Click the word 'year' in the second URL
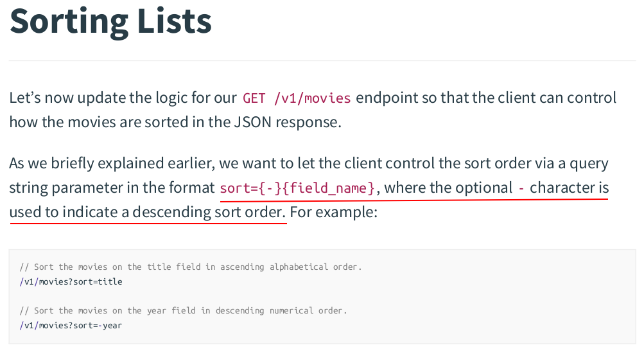Image resolution: width=644 pixels, height=354 pixels. click(112, 325)
